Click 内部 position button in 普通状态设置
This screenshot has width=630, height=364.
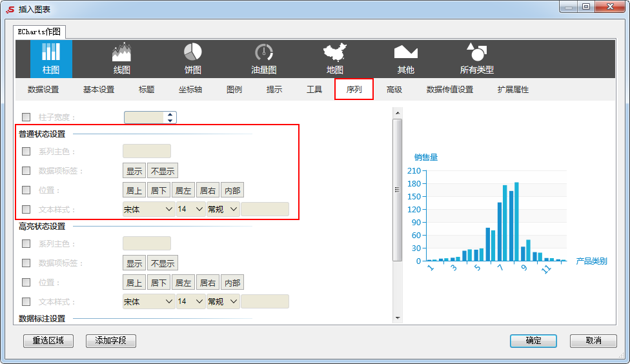click(x=232, y=190)
